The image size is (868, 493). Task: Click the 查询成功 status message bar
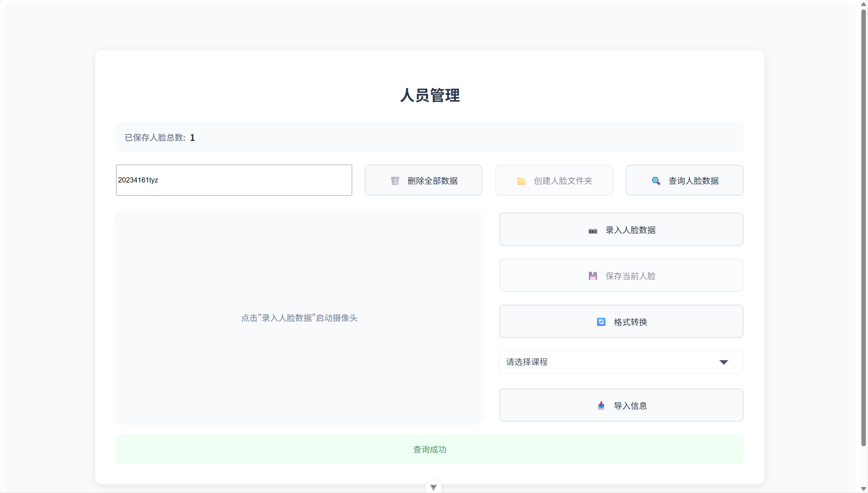click(429, 449)
